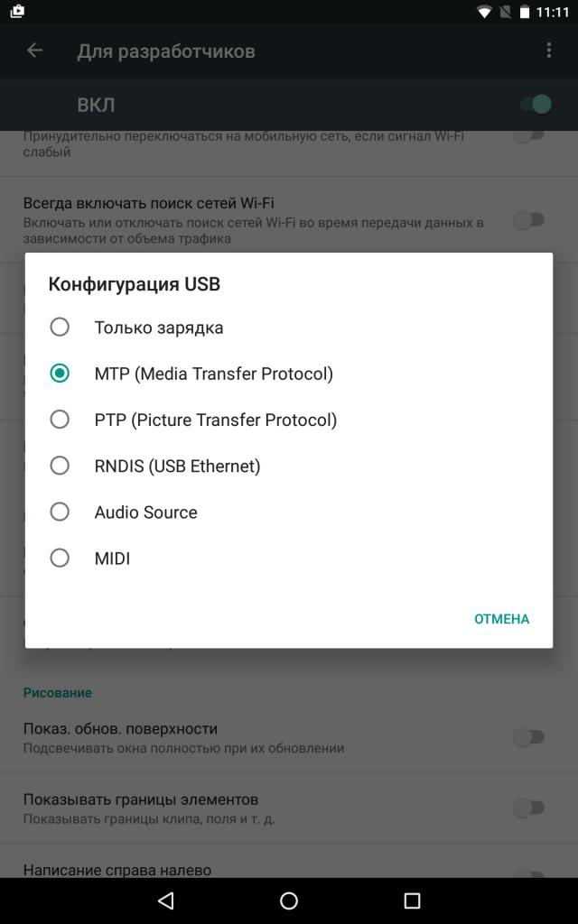This screenshot has width=578, height=924.
Task: Toggle the Показывать границы элементов switch
Action: [529, 808]
